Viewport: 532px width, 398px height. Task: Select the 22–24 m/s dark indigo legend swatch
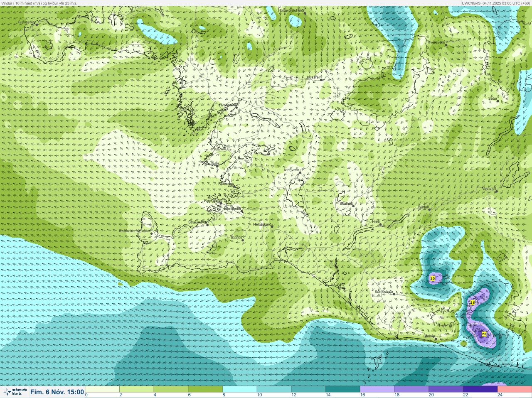click(480, 389)
